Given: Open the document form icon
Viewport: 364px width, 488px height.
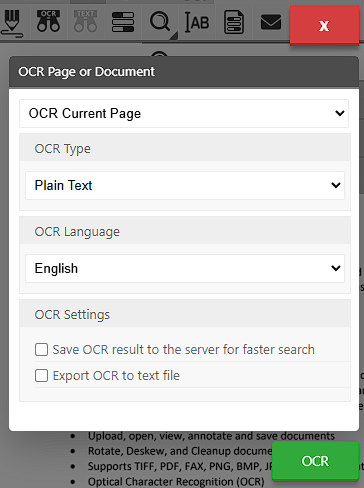Looking at the screenshot, I should [234, 22].
